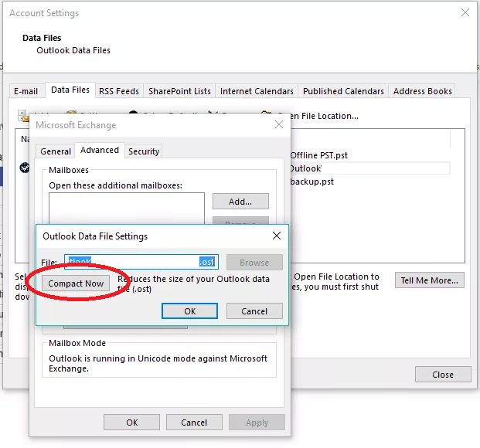Click the default data file checkmark icon

pos(25,168)
